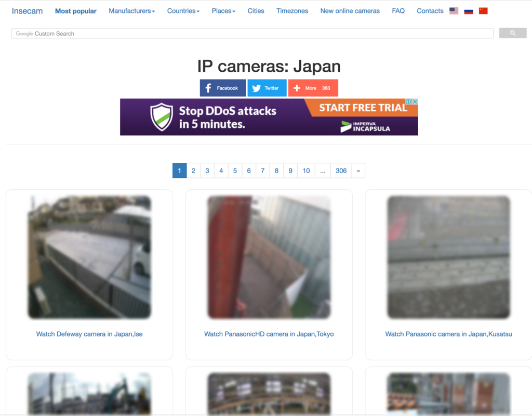
Task: Go to pagination page 8
Action: tap(276, 171)
